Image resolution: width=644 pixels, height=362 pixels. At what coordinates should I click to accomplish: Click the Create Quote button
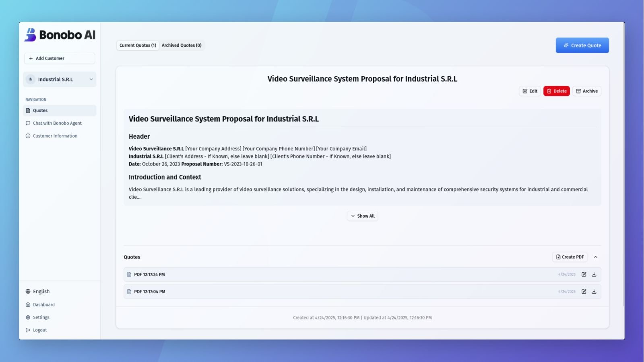coord(582,45)
